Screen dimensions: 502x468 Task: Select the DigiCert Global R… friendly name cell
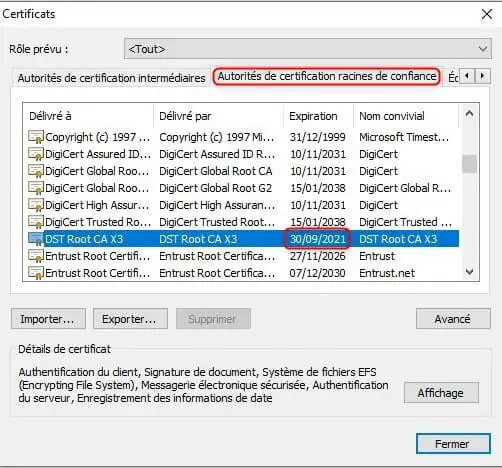pyautogui.click(x=405, y=188)
